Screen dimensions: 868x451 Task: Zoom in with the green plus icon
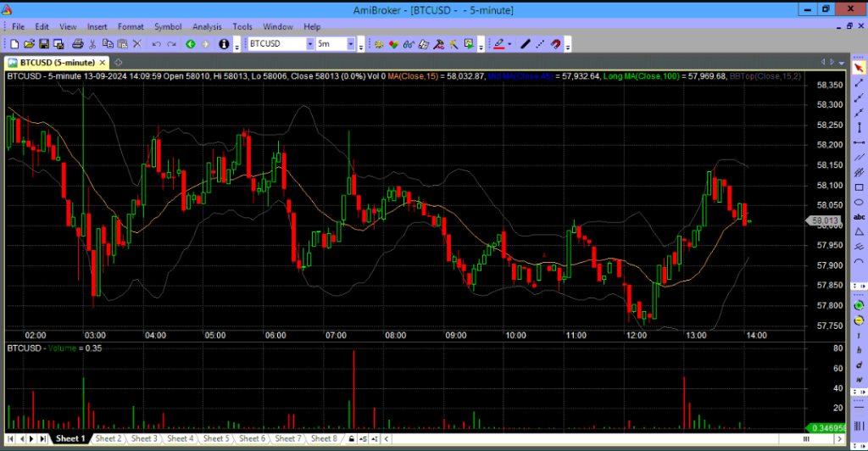(859, 305)
